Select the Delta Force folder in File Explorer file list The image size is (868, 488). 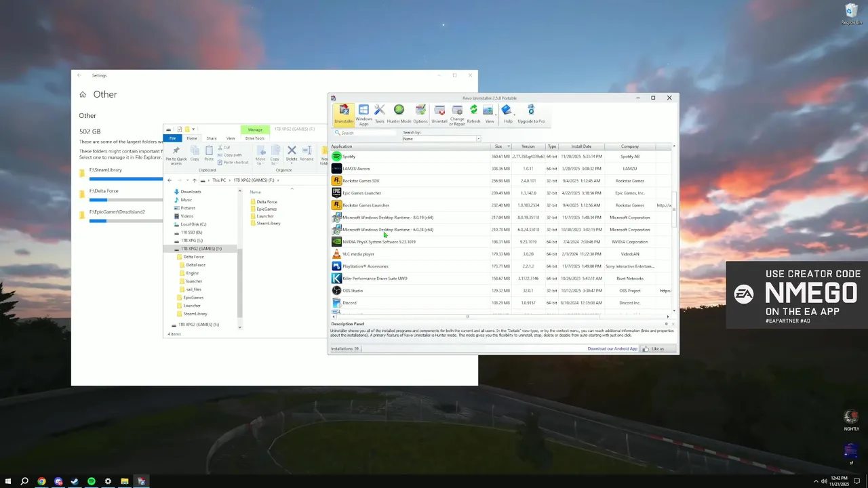click(x=263, y=202)
